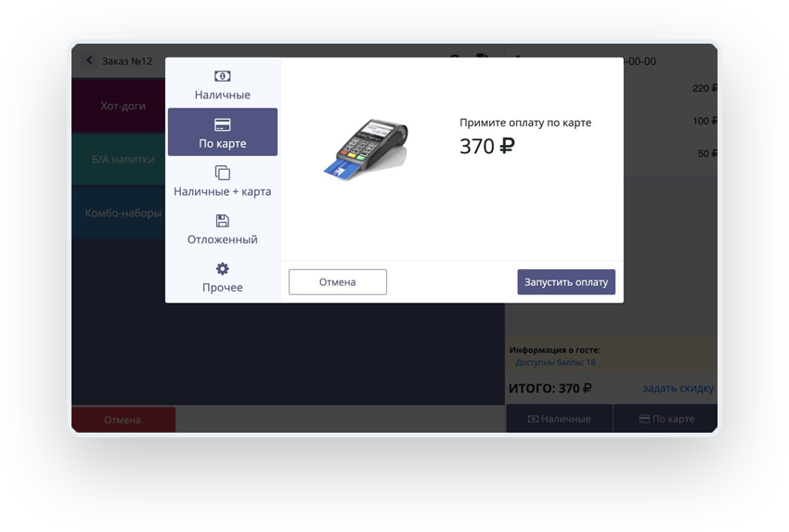Click the Доступны баллы: 18 link
Viewport: 789px width, 532px height.
(x=555, y=362)
